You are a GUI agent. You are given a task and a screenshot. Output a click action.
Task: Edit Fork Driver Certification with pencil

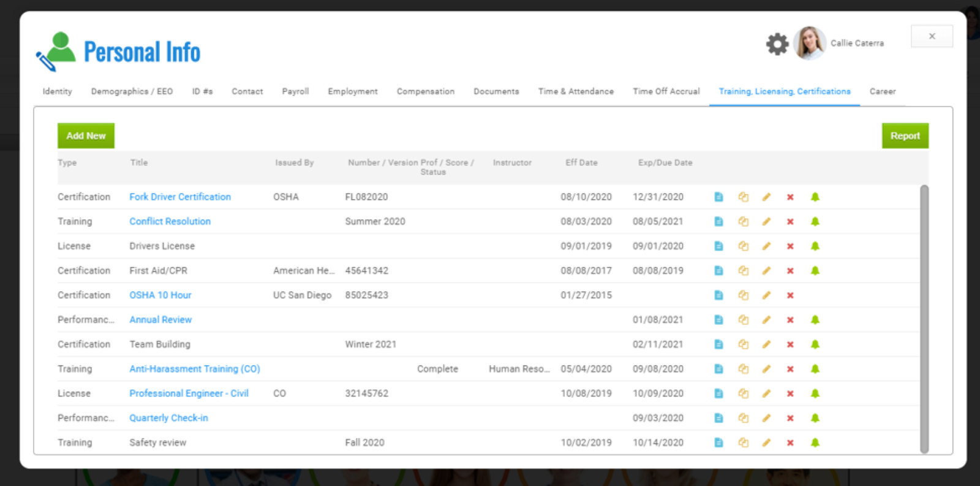[766, 197]
